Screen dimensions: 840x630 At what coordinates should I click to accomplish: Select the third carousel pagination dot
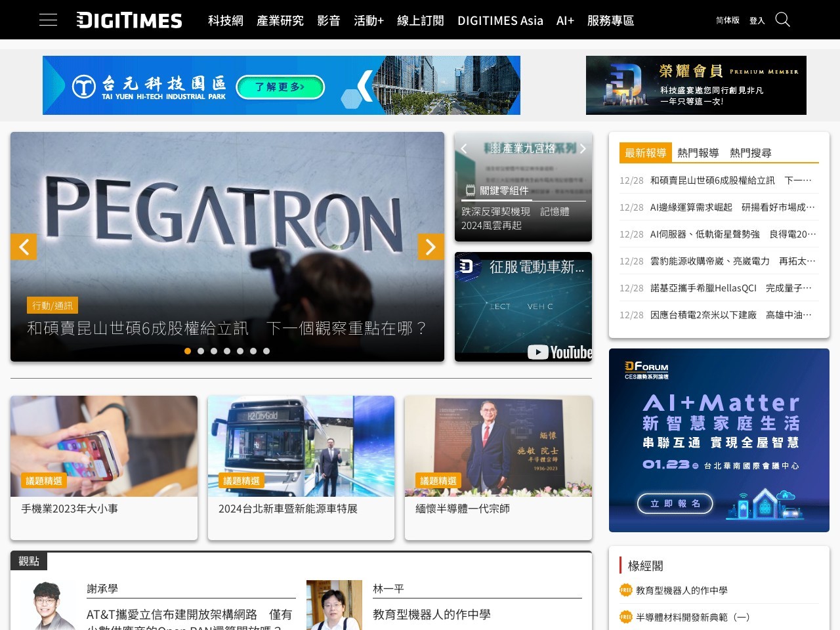214,351
